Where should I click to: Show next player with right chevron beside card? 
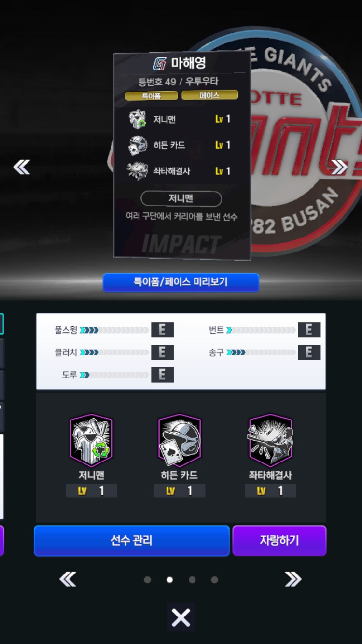tap(339, 168)
